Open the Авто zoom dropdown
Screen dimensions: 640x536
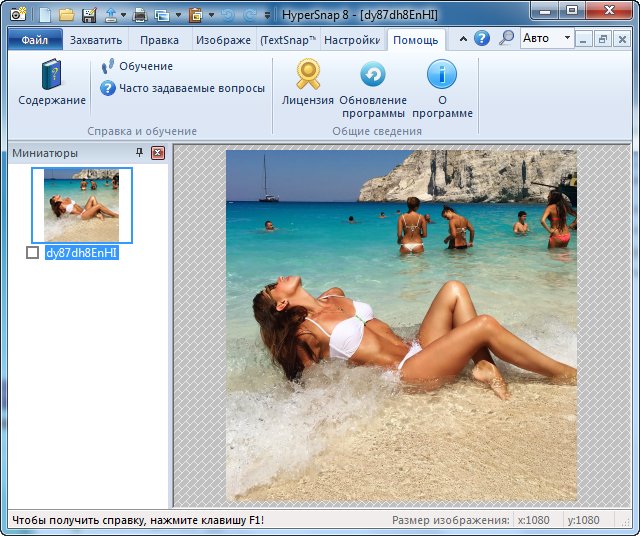click(x=566, y=38)
